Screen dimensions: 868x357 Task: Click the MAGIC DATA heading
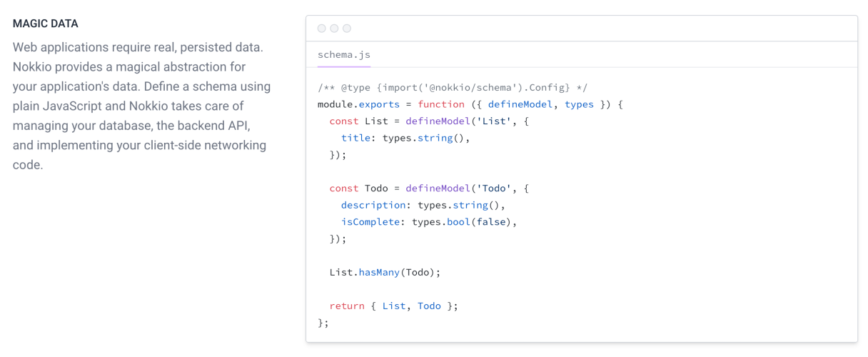click(x=46, y=24)
